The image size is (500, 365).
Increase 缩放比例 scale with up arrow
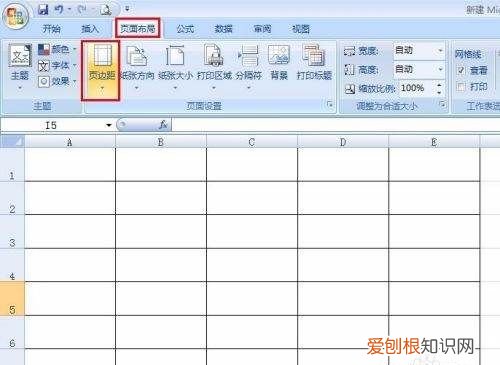click(439, 85)
